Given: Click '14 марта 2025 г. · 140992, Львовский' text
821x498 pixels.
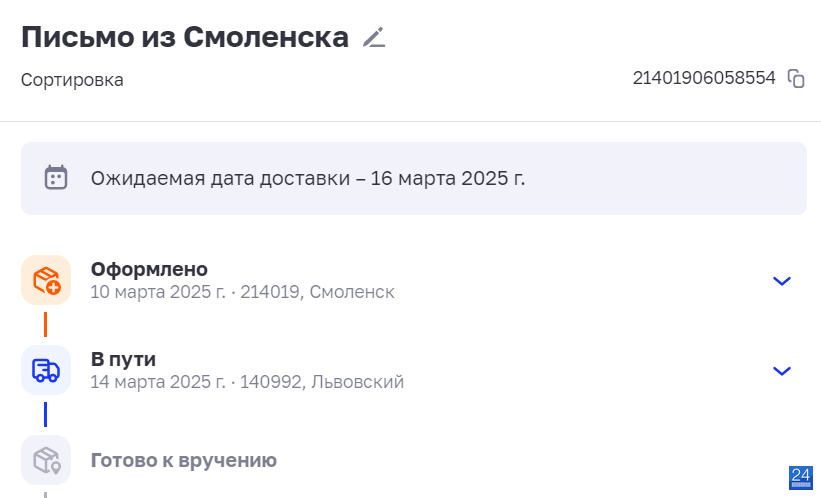Looking at the screenshot, I should tap(247, 382).
